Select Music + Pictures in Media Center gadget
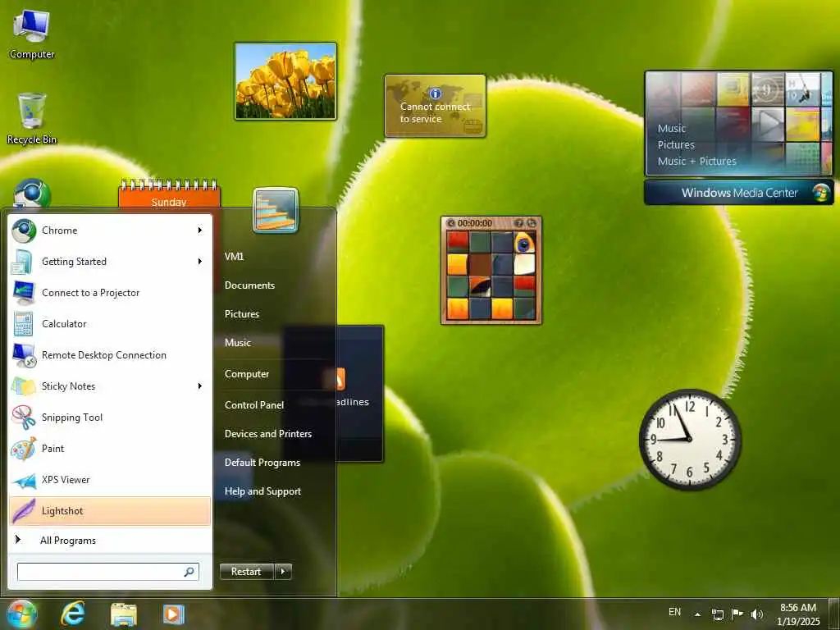Screen dimensions: 840x630 click(697, 162)
